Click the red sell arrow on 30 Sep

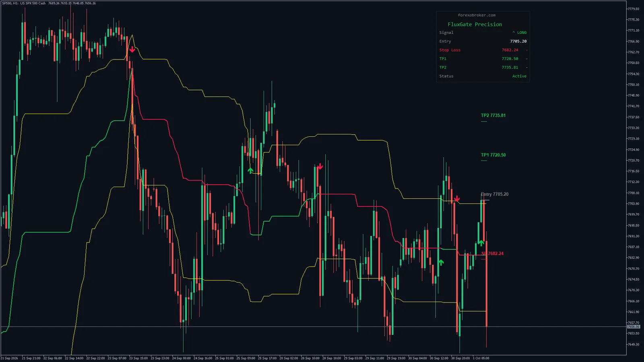(x=457, y=199)
